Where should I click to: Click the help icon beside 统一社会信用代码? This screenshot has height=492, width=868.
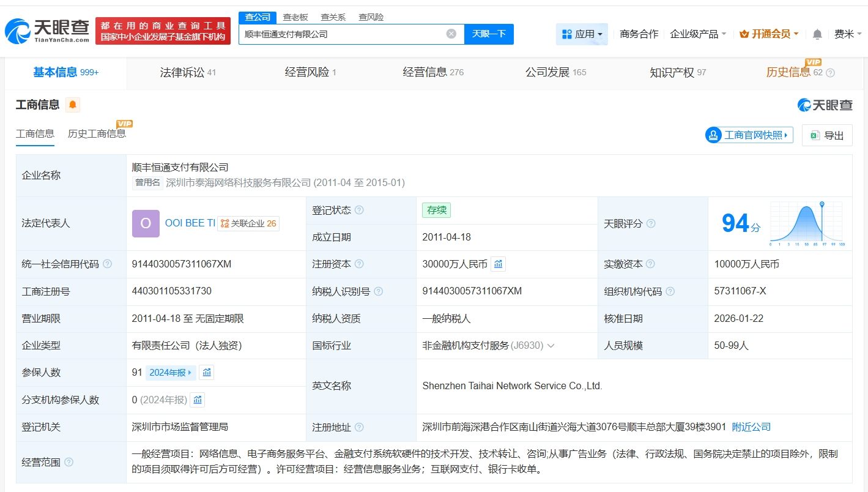[108, 264]
